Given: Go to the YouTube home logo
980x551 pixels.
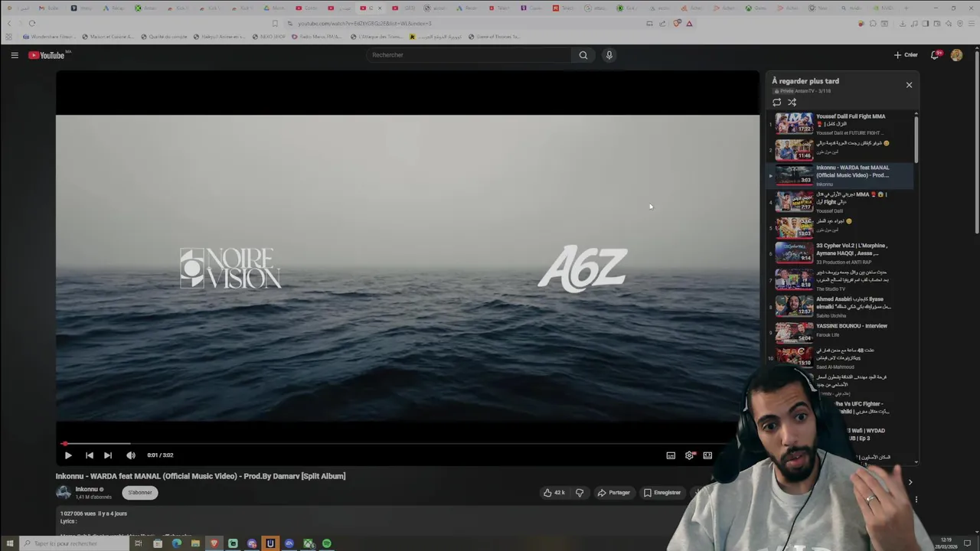Looking at the screenshot, I should click(47, 55).
